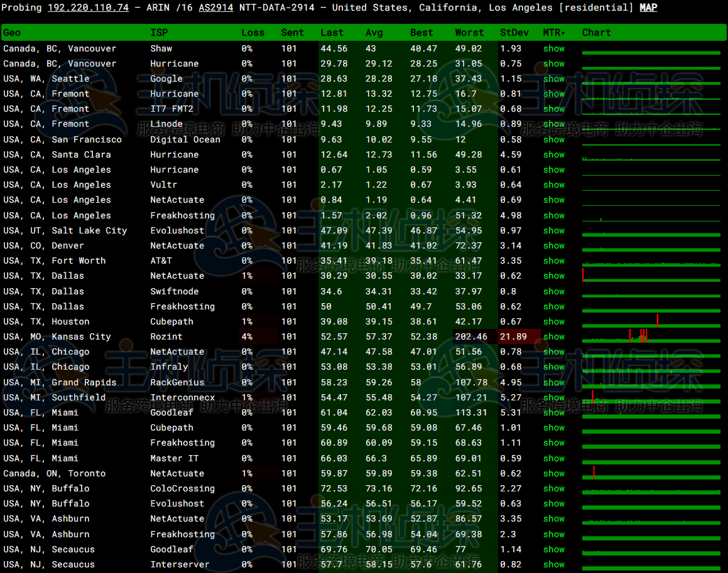Show MTR for Los Angeles Freakhosting row
This screenshot has height=573, width=728.
click(554, 215)
